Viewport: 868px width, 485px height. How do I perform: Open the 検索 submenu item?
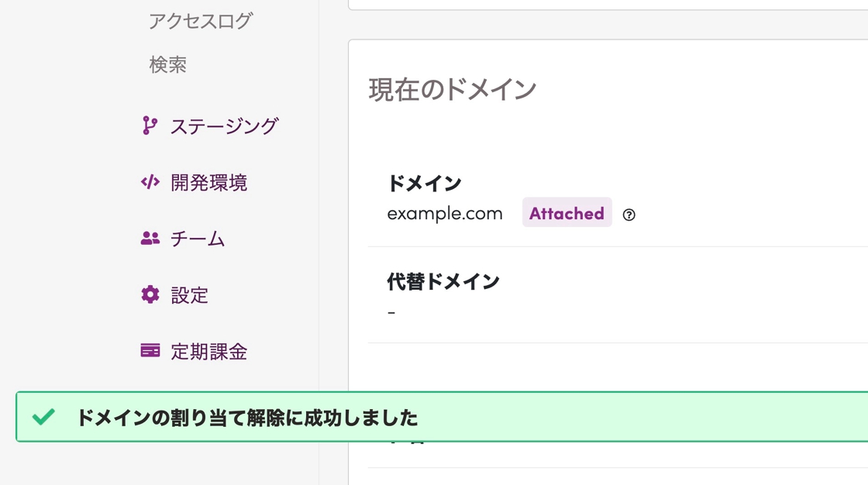167,65
